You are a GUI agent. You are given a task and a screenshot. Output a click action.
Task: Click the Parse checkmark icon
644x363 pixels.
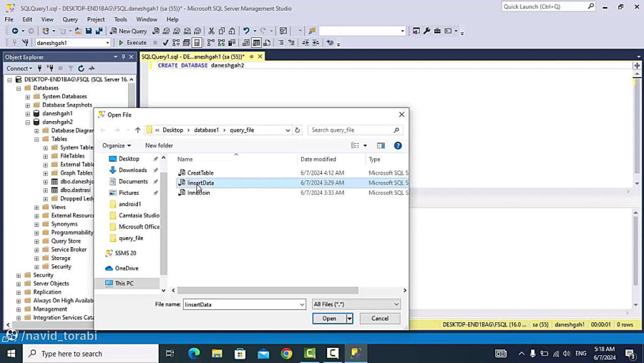click(165, 42)
